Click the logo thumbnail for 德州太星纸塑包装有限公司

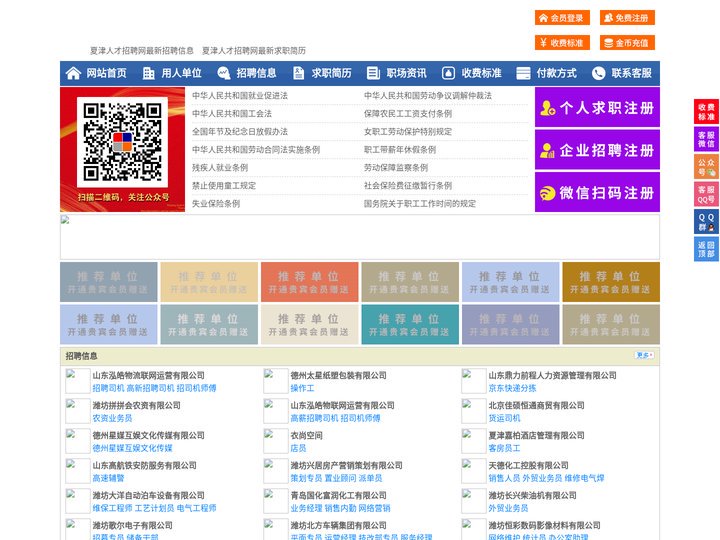pos(276,381)
